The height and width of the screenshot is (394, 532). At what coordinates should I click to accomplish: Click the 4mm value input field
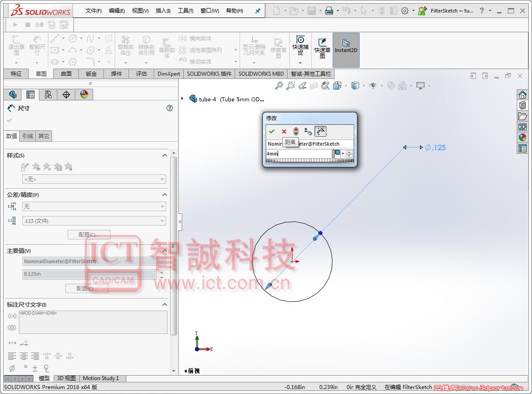click(298, 154)
